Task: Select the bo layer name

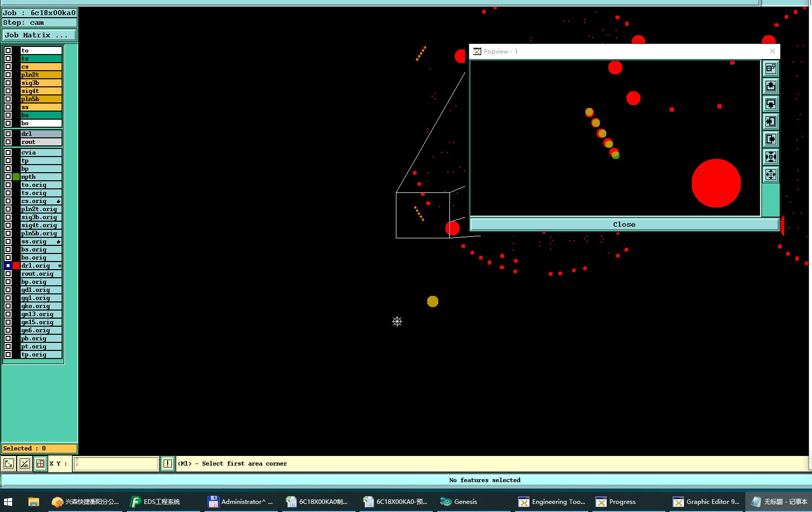Action: pyautogui.click(x=41, y=123)
